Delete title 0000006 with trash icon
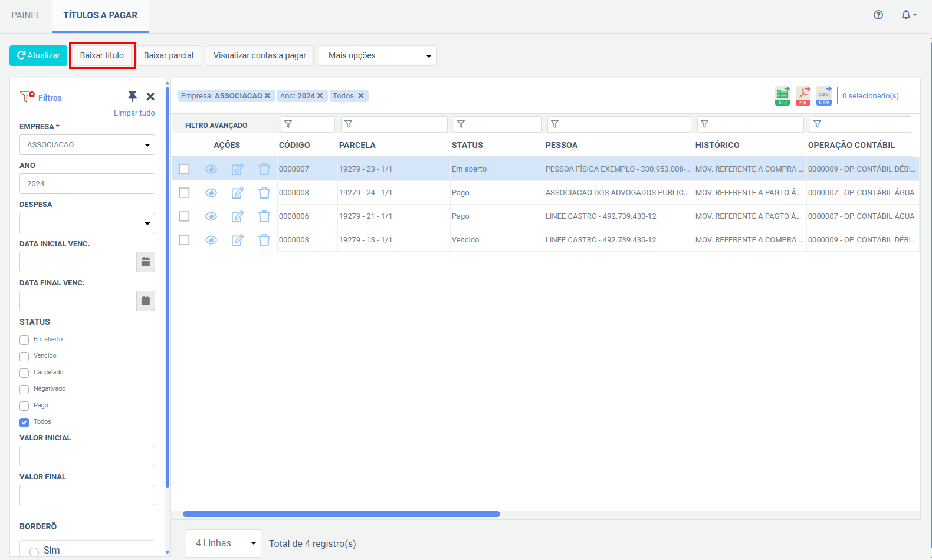 coord(264,216)
